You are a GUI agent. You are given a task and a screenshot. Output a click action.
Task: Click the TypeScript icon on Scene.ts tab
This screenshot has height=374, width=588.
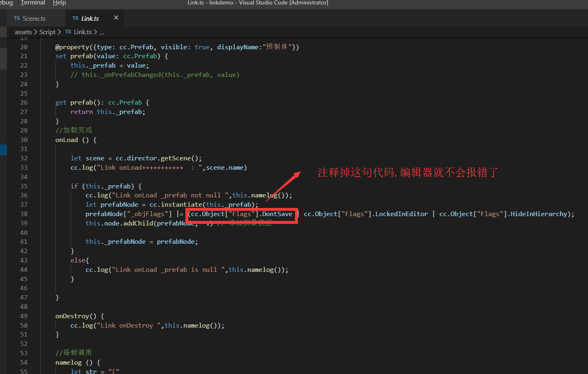point(17,18)
